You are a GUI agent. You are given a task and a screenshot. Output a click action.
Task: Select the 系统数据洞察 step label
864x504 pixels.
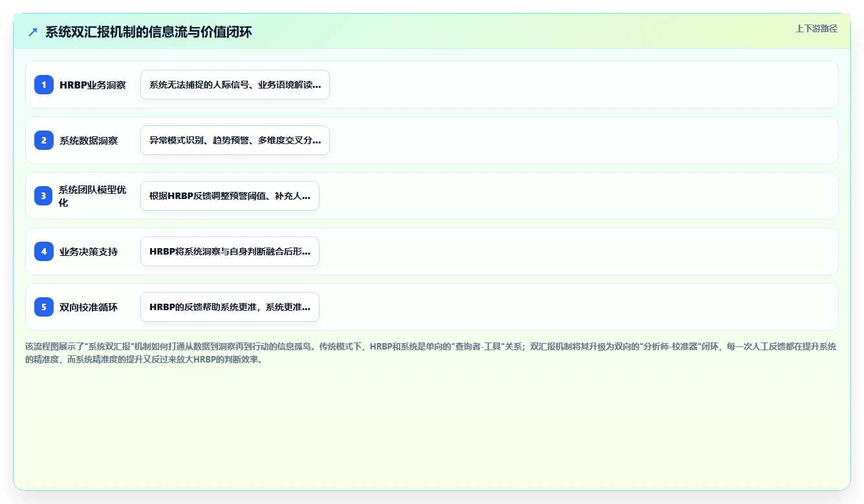(89, 140)
